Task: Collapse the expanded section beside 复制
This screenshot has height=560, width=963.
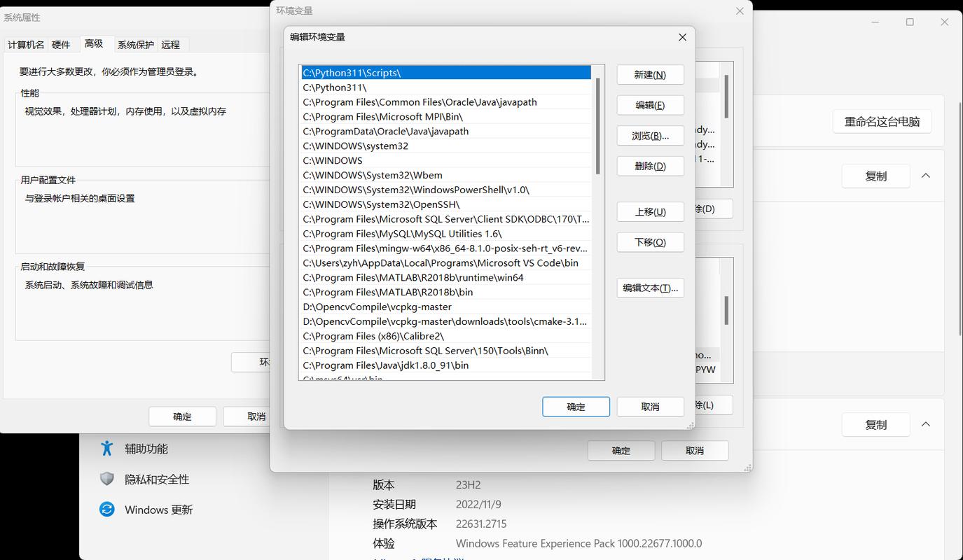Action: tap(926, 176)
